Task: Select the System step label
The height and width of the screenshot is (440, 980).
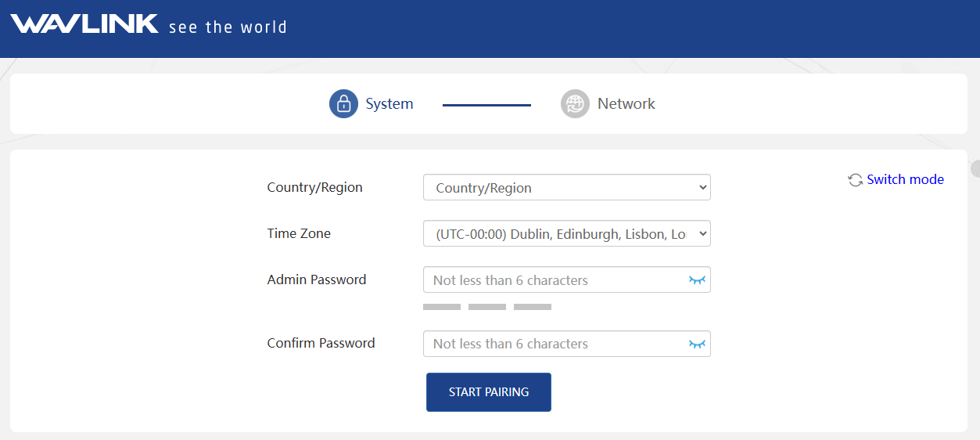Action: coord(389,104)
